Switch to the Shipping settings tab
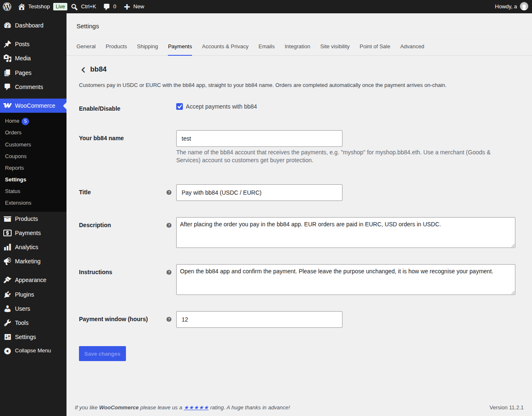Image resolution: width=532 pixels, height=416 pixels. (x=148, y=47)
